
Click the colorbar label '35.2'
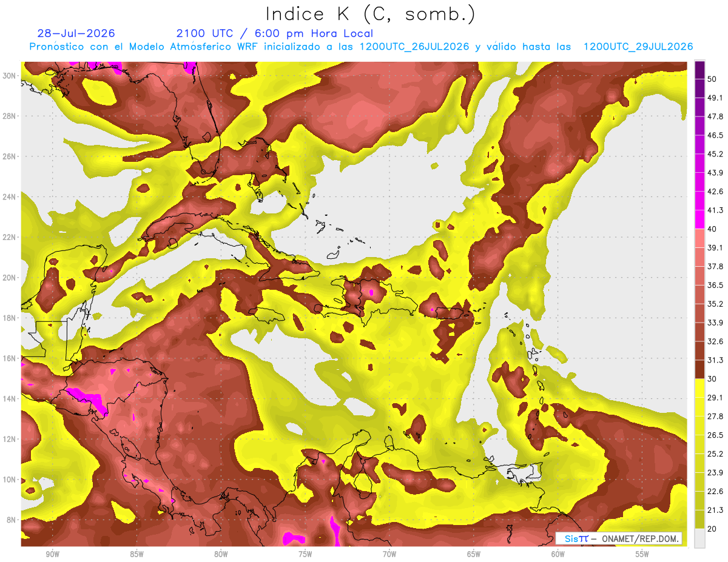click(715, 304)
